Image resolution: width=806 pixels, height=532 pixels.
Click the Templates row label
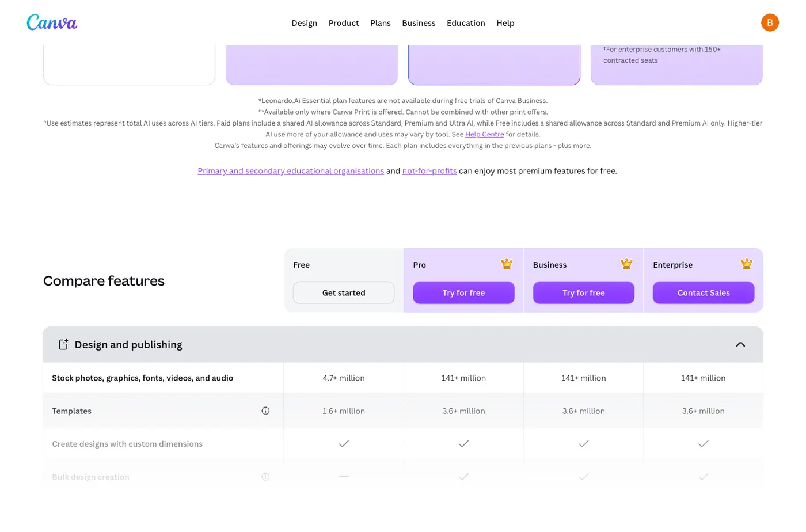71,411
